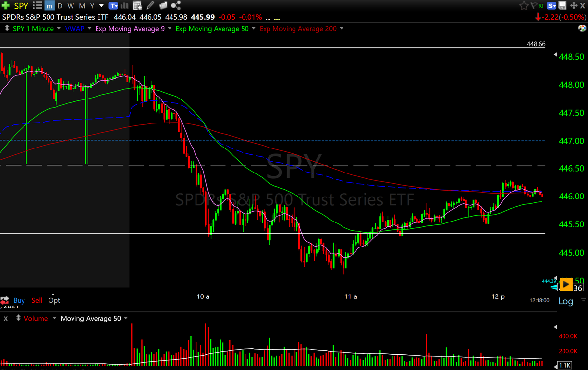Switch chart to Daily 'D' timeframe
The image size is (588, 370).
point(60,6)
